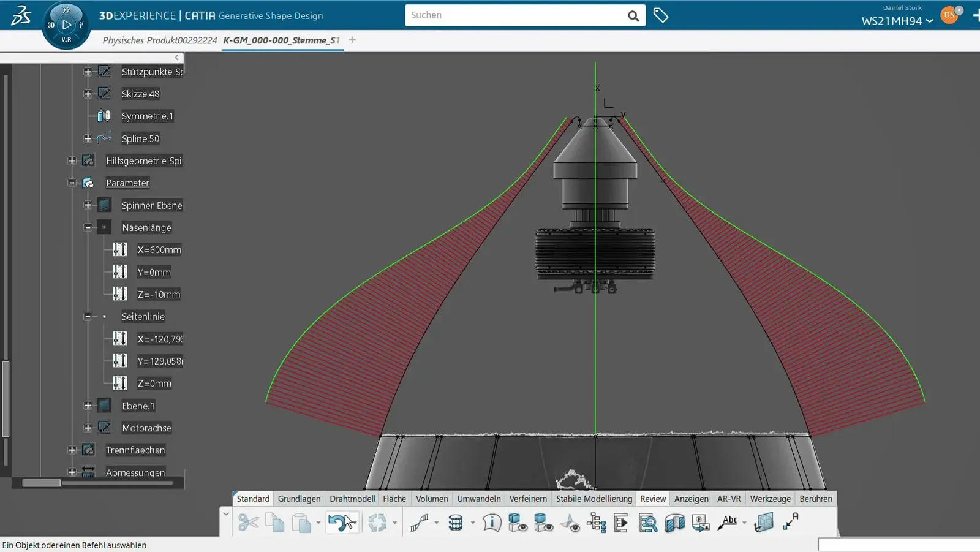Open the speech-bubble info icon
The image size is (980, 552).
click(x=491, y=523)
